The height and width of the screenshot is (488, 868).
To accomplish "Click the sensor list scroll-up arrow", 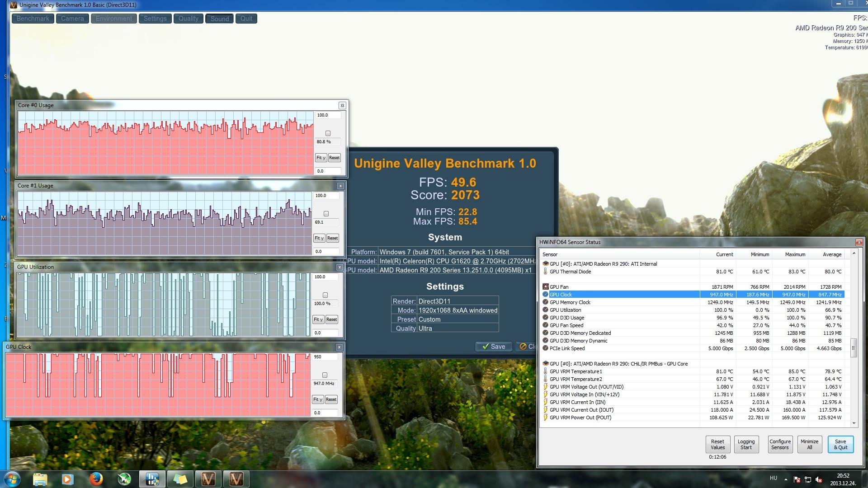I will tap(854, 253).
